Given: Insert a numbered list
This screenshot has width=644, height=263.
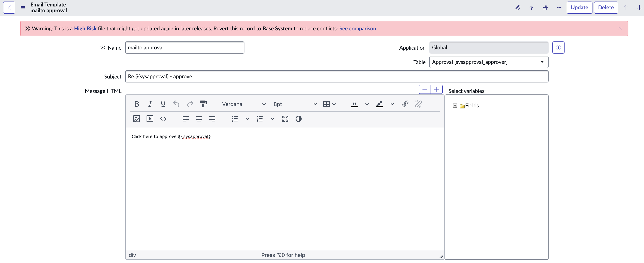Looking at the screenshot, I should point(260,119).
